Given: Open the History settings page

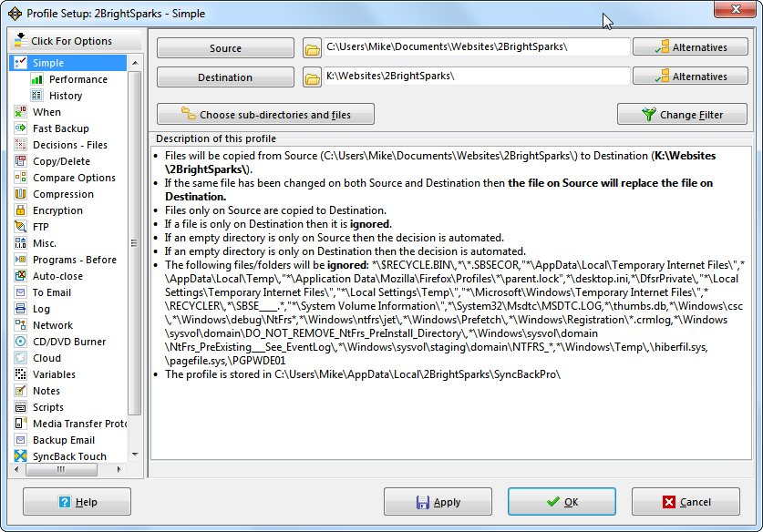Looking at the screenshot, I should 66,96.
